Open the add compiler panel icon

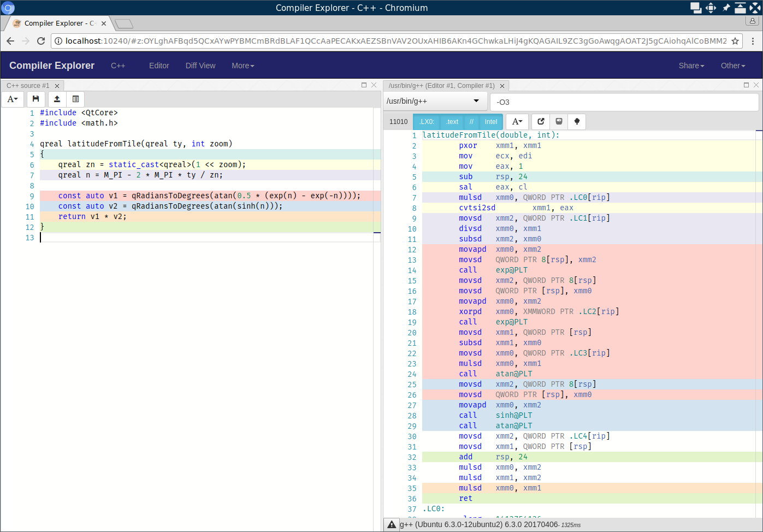point(75,99)
